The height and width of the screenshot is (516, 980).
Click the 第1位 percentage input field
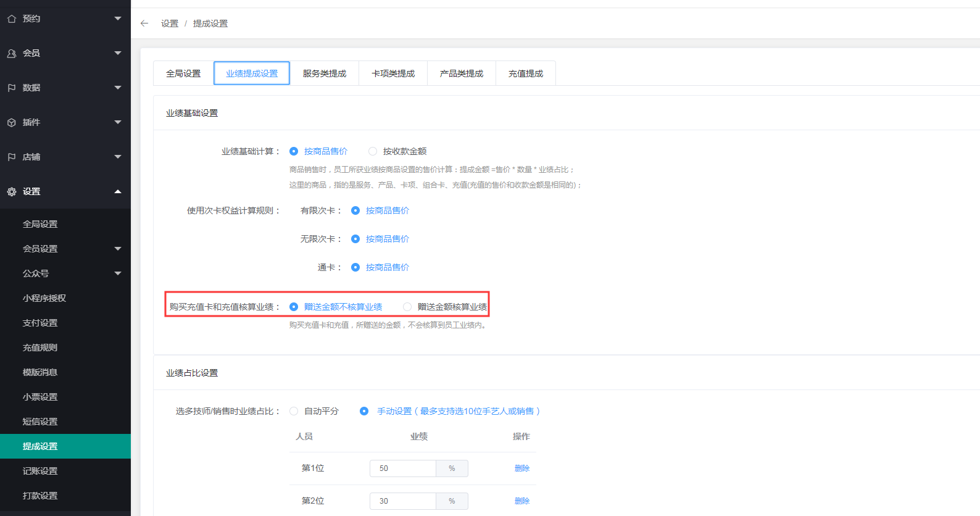click(x=403, y=468)
